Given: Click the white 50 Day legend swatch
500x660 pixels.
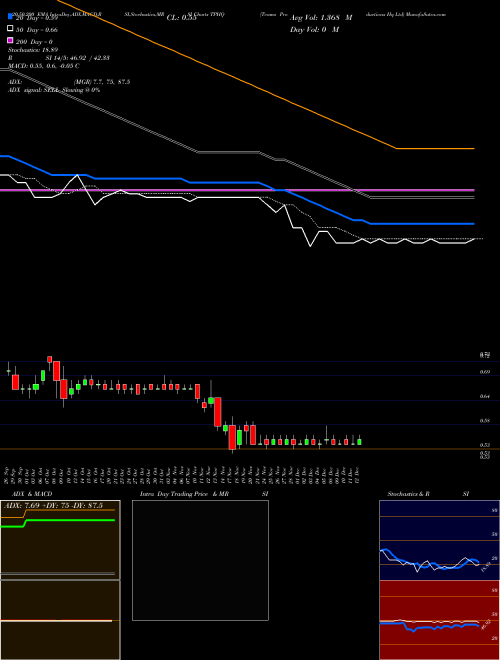Looking at the screenshot, I should (10, 29).
